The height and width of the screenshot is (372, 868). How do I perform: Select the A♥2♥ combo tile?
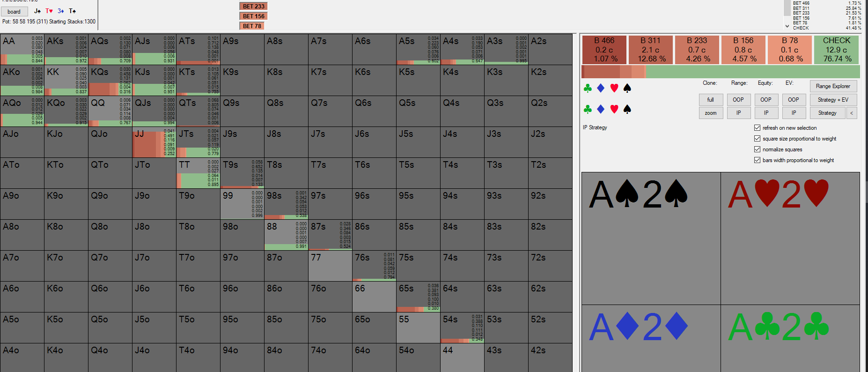[790, 238]
